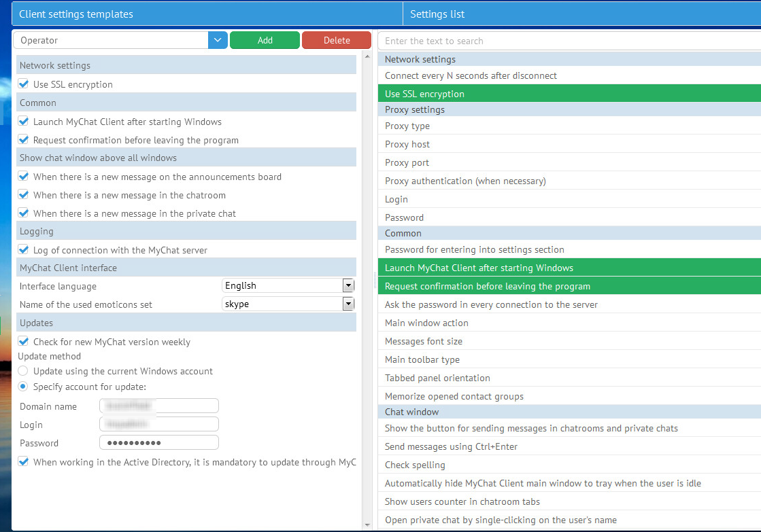The image size is (761, 532).
Task: Select Update using the current Windows account
Action: 24,371
